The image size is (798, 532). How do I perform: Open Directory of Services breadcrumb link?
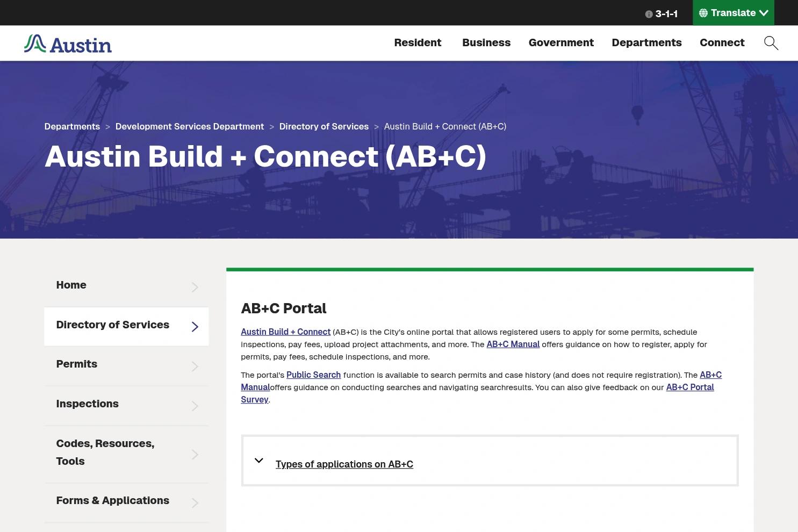point(324,126)
